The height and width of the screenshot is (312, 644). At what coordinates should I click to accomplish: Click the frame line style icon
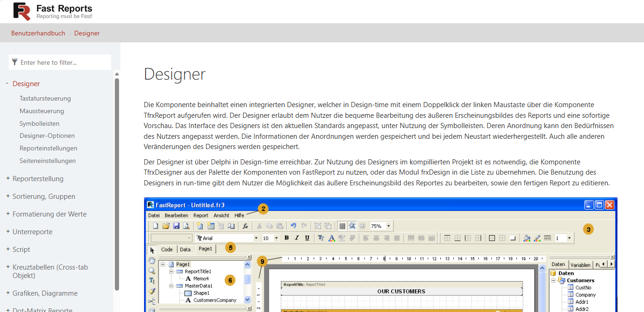[547, 238]
